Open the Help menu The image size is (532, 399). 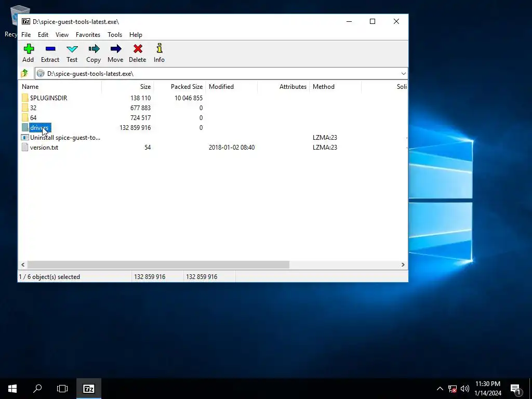point(136,35)
